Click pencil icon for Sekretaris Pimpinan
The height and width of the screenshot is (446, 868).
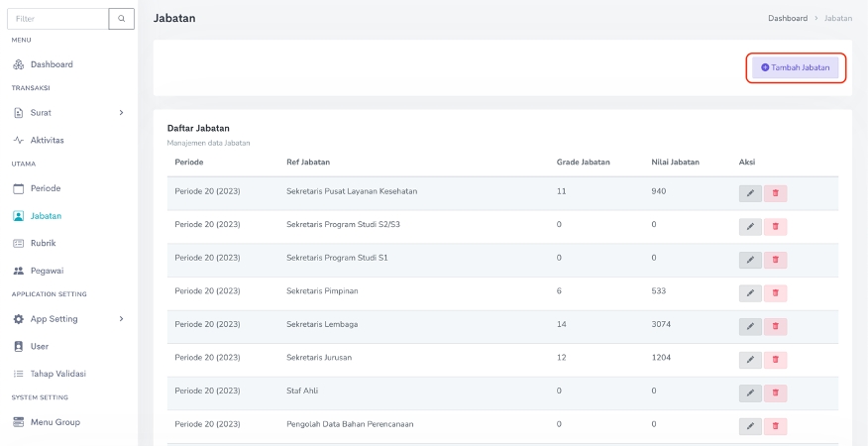[750, 292]
